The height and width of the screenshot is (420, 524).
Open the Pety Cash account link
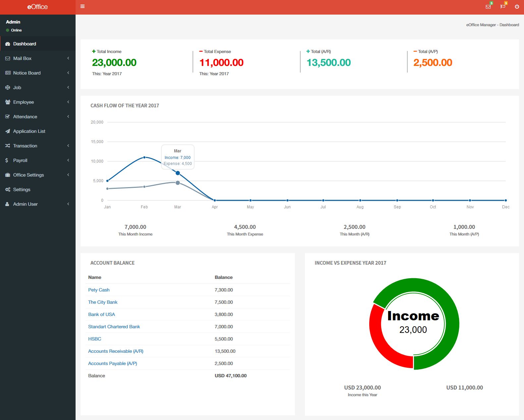point(99,290)
